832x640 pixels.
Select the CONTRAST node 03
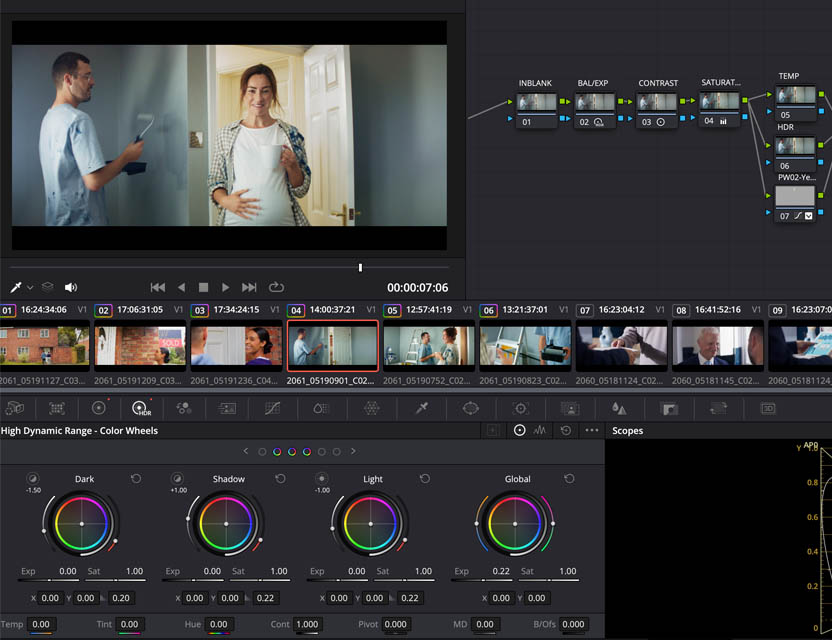point(657,103)
